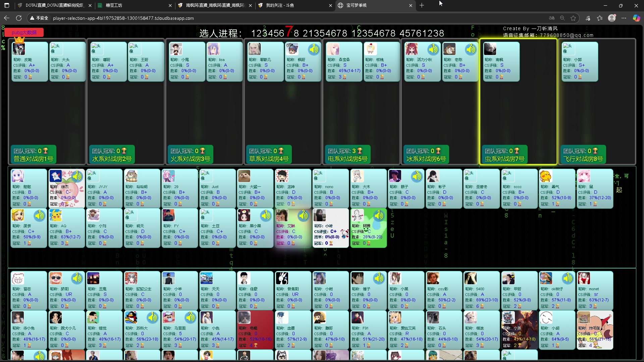Select the player card for 龙神

click(x=293, y=189)
